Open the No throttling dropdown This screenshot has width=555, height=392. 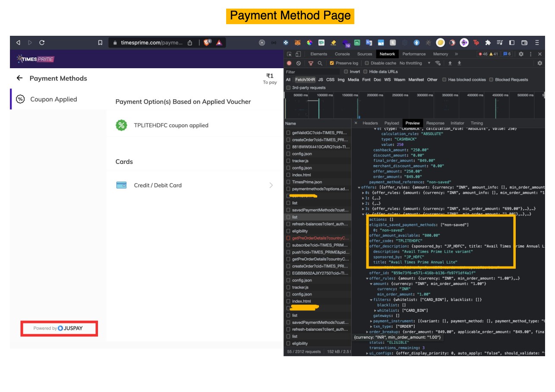click(x=415, y=63)
